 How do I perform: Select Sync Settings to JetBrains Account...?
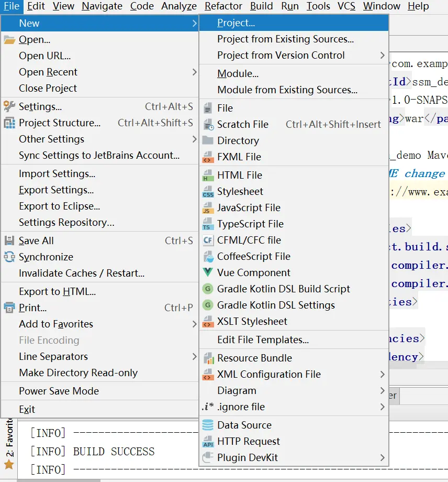[x=100, y=155]
